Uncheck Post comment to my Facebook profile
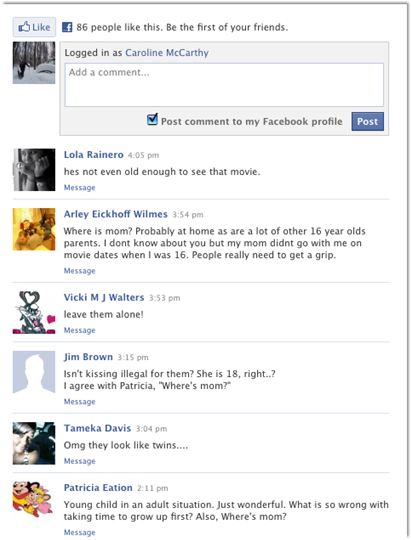The height and width of the screenshot is (540, 411). point(152,119)
